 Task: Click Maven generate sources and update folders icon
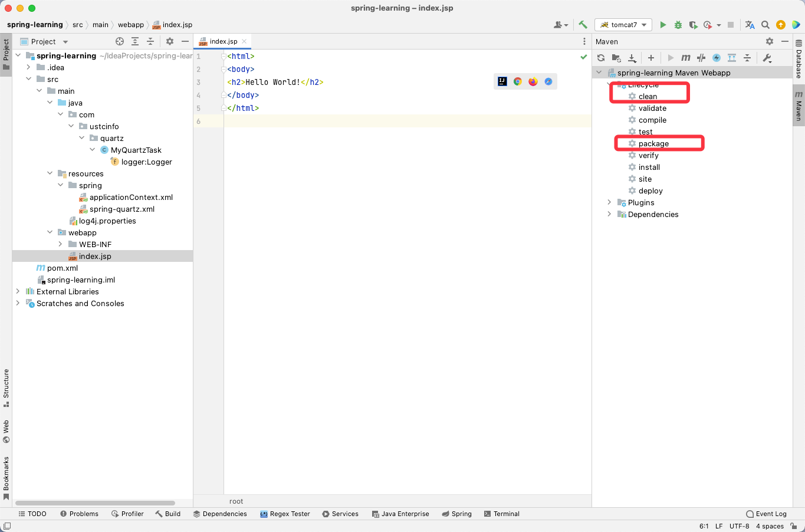[616, 58]
